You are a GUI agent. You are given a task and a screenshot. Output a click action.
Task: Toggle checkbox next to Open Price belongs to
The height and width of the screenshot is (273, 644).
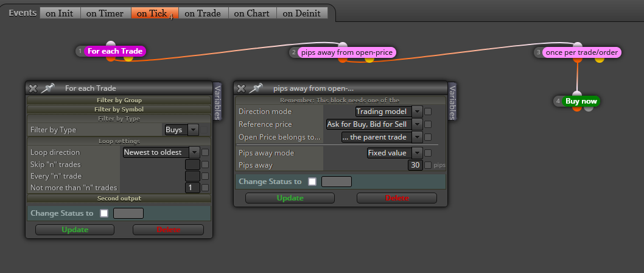click(428, 137)
